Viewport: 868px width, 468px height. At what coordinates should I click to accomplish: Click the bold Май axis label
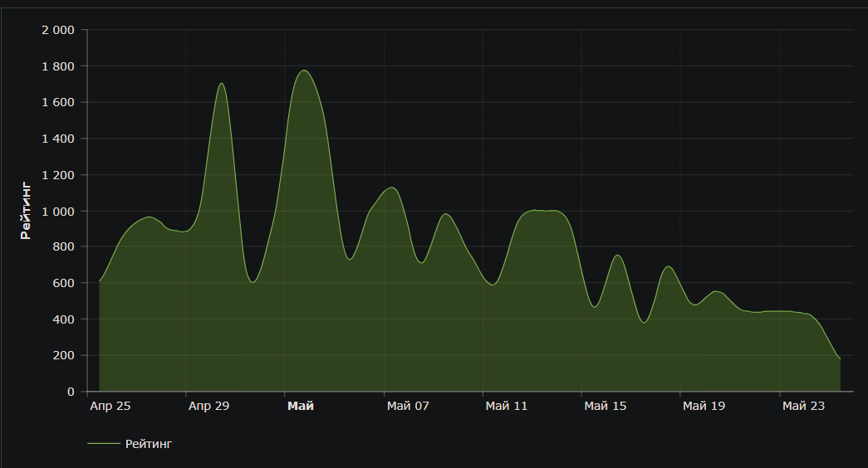click(x=300, y=406)
